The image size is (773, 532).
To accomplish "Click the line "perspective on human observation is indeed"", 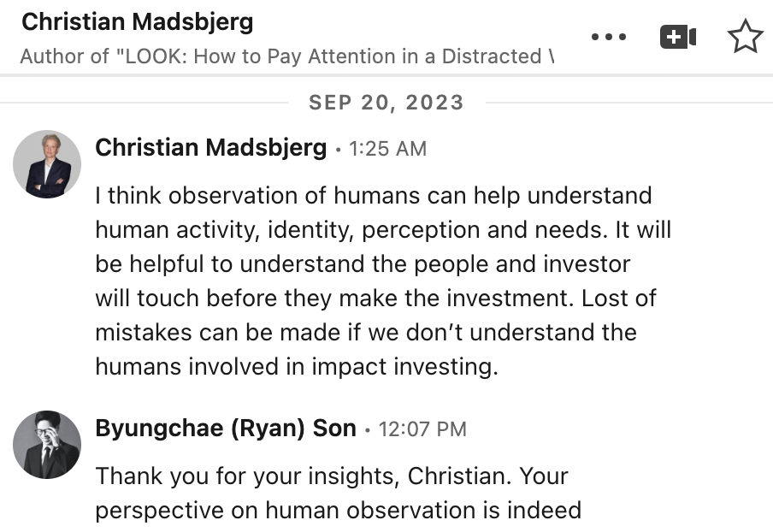I will [x=339, y=511].
